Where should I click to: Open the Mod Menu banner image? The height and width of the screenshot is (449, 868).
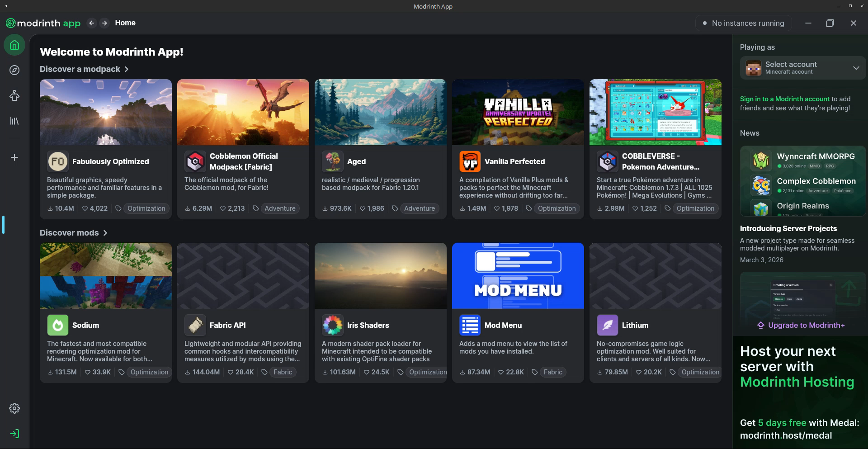pyautogui.click(x=518, y=276)
